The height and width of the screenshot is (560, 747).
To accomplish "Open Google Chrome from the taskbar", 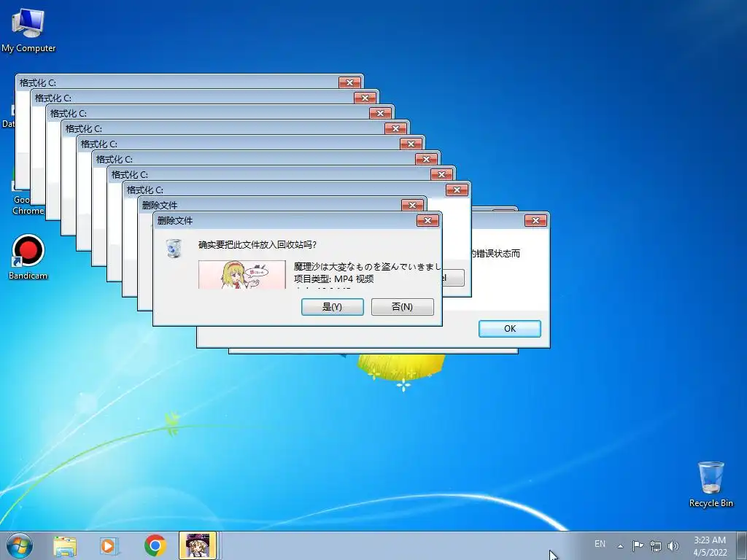I will click(155, 545).
